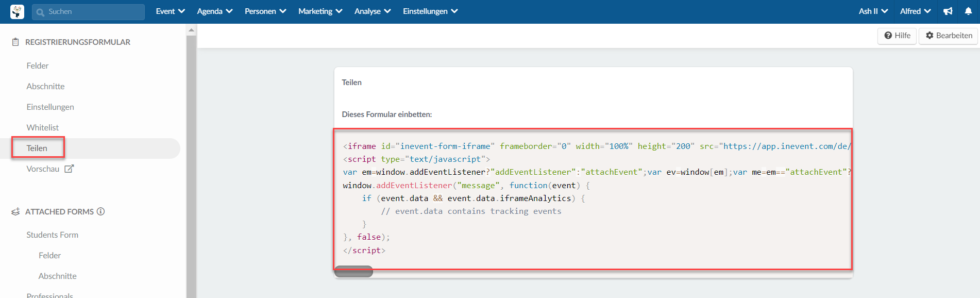
Task: Click the Attached Forms section icon
Action: pyautogui.click(x=15, y=212)
